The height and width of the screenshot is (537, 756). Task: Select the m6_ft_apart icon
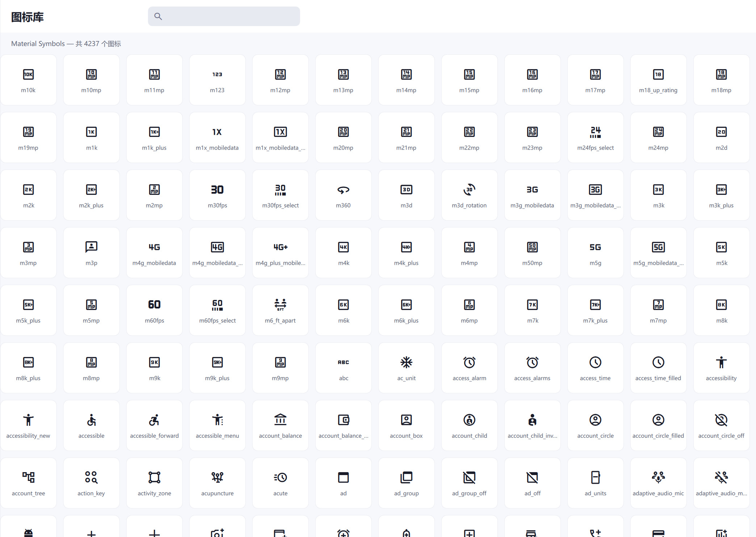[280, 310]
